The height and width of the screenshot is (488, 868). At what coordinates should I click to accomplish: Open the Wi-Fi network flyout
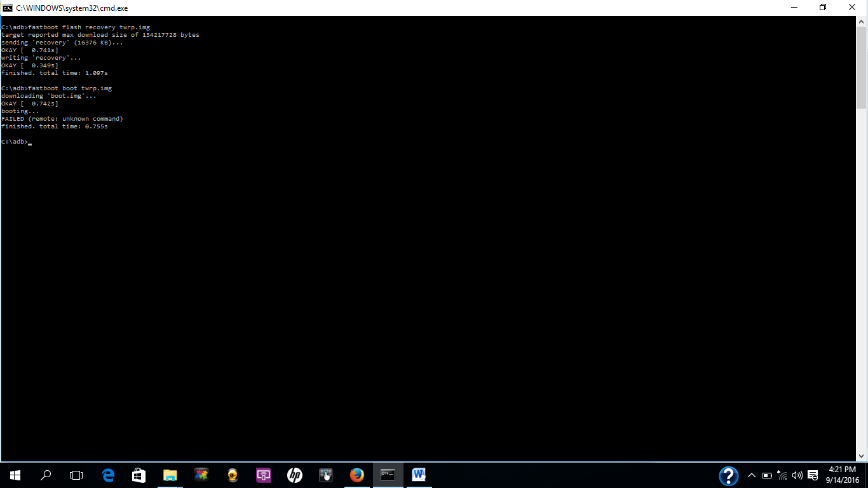click(x=782, y=475)
